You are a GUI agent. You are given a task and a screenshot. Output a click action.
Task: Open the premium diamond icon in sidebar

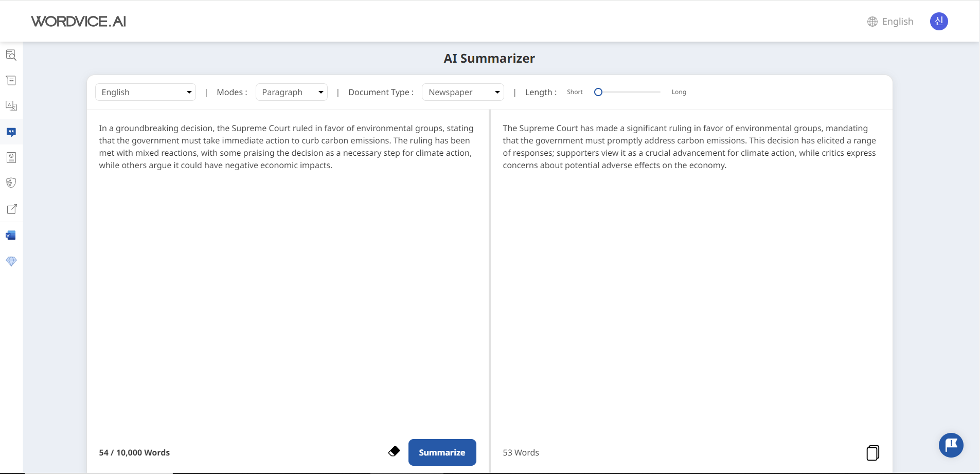pyautogui.click(x=11, y=261)
